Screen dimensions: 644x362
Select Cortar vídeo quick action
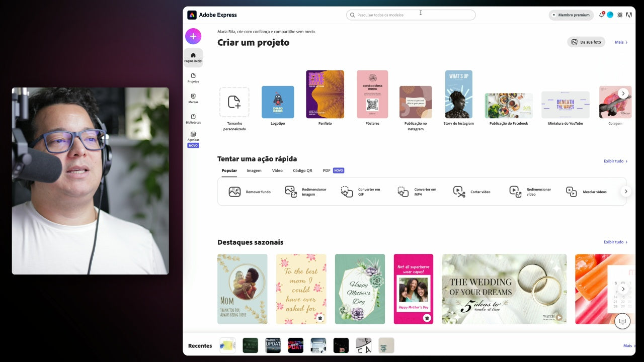pos(471,192)
